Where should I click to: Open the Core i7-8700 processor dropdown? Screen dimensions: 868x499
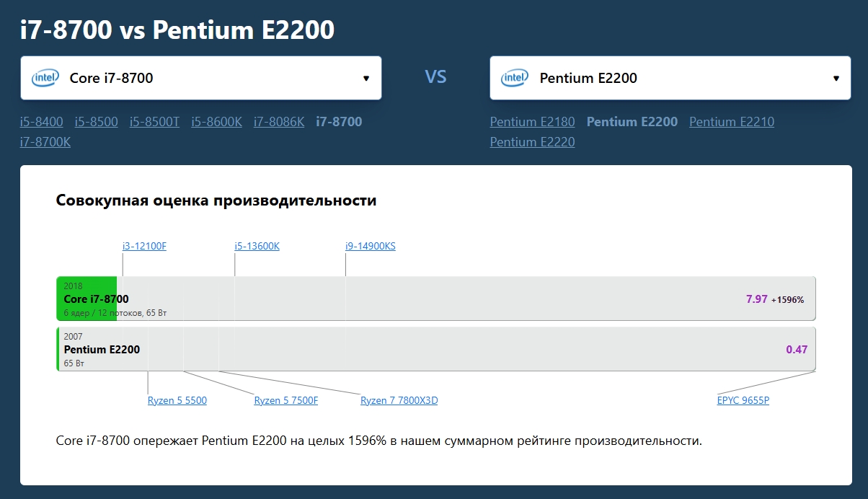coord(201,78)
